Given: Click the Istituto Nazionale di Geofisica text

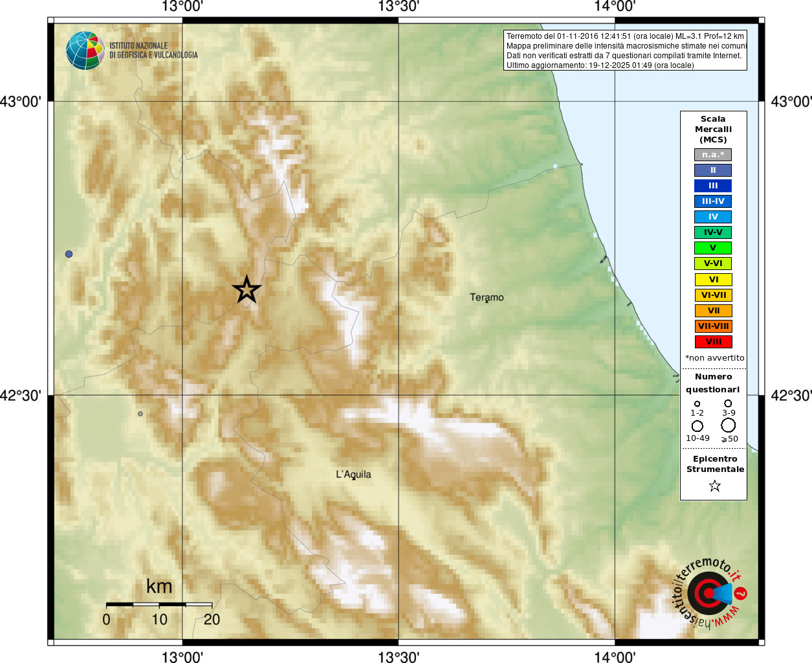Looking at the screenshot, I should pos(153,51).
